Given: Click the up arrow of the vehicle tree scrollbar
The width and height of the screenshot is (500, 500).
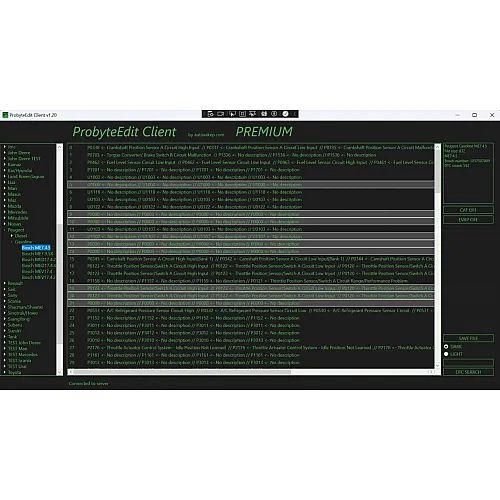Looking at the screenshot, I should pyautogui.click(x=59, y=147).
